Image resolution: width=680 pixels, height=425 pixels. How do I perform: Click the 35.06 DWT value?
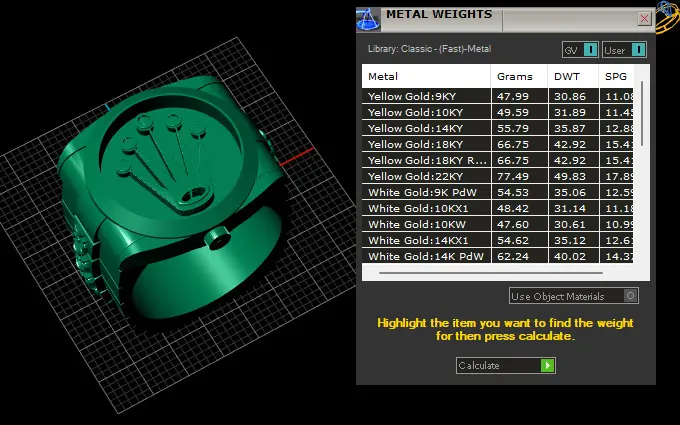tap(570, 193)
